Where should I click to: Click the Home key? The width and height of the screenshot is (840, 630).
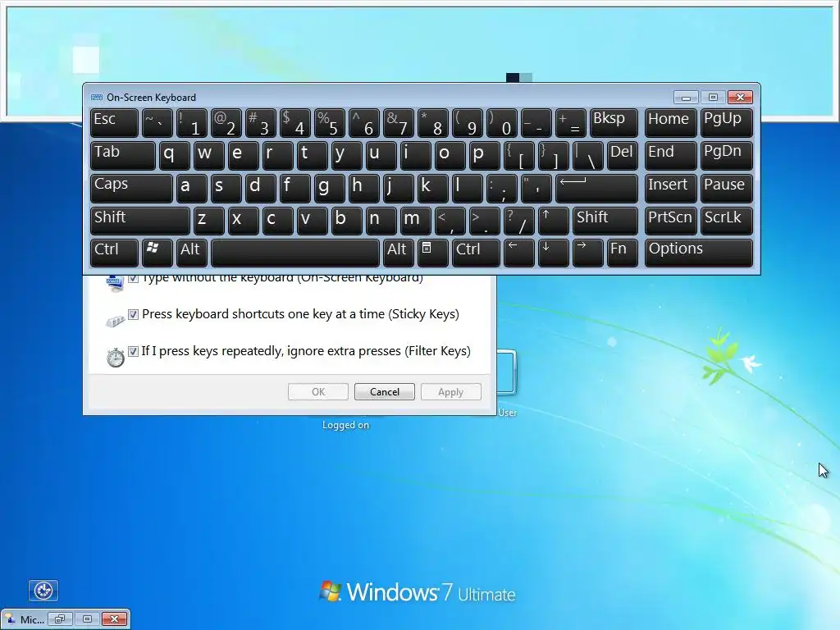[x=671, y=123]
